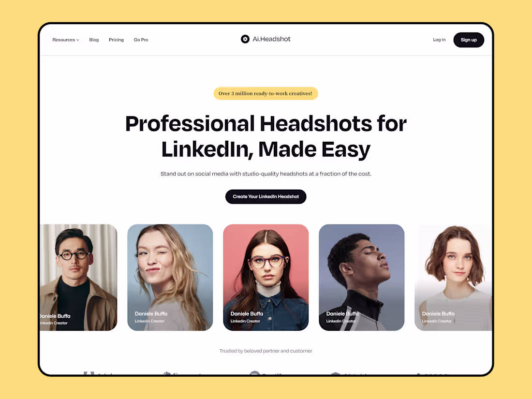The image size is (532, 399).
Task: Click the dropdown arrow beside Resources
Action: pyautogui.click(x=77, y=40)
